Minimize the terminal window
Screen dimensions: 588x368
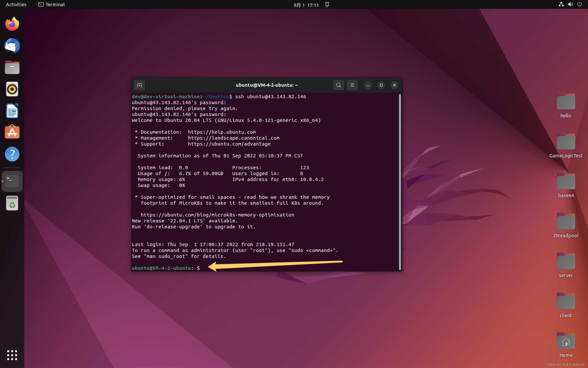pyautogui.click(x=368, y=85)
